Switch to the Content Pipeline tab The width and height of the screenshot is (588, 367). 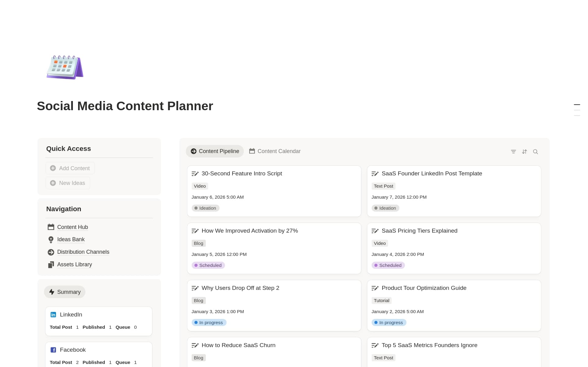(215, 151)
